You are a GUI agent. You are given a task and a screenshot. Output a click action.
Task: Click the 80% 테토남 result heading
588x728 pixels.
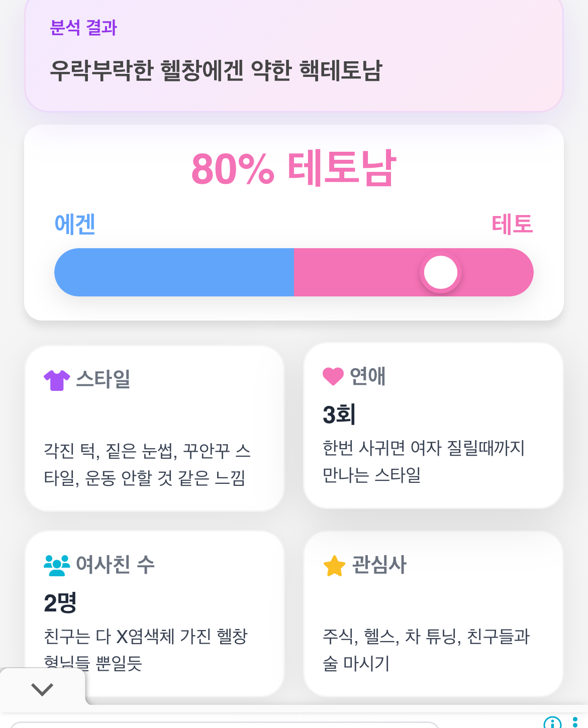pos(294,168)
